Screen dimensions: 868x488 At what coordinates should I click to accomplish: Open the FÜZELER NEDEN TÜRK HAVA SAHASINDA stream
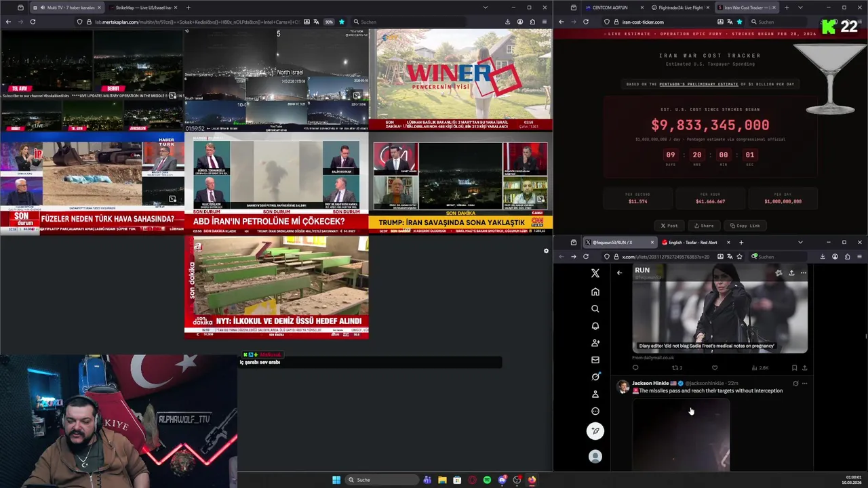click(92, 184)
